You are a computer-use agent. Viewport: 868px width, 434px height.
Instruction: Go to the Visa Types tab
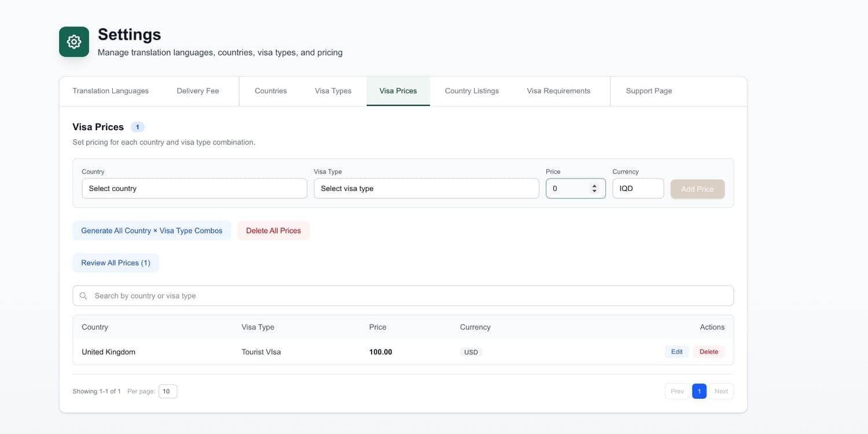coord(333,91)
